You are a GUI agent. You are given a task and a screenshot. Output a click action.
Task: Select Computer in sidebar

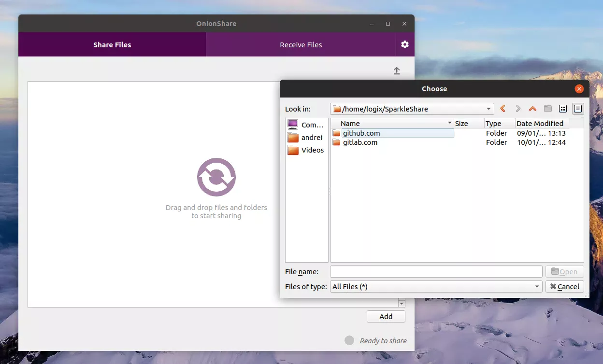[306, 125]
